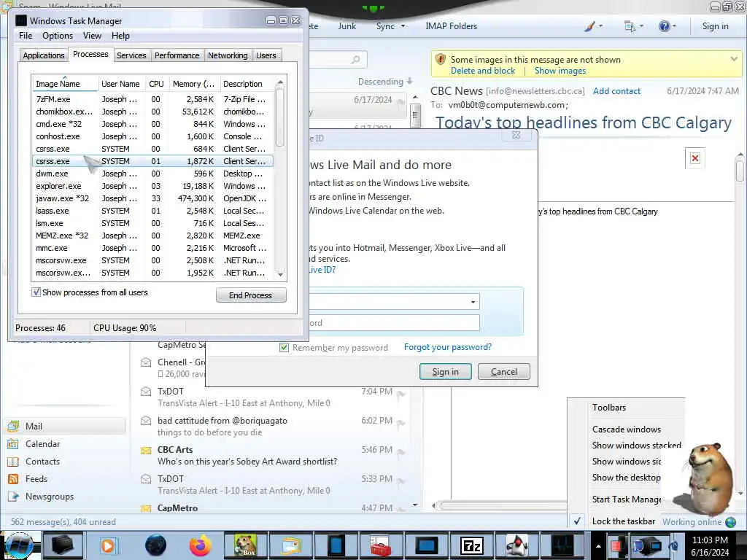Click the blocked image red X placeholder
The height and width of the screenshot is (560, 747).
695,158
